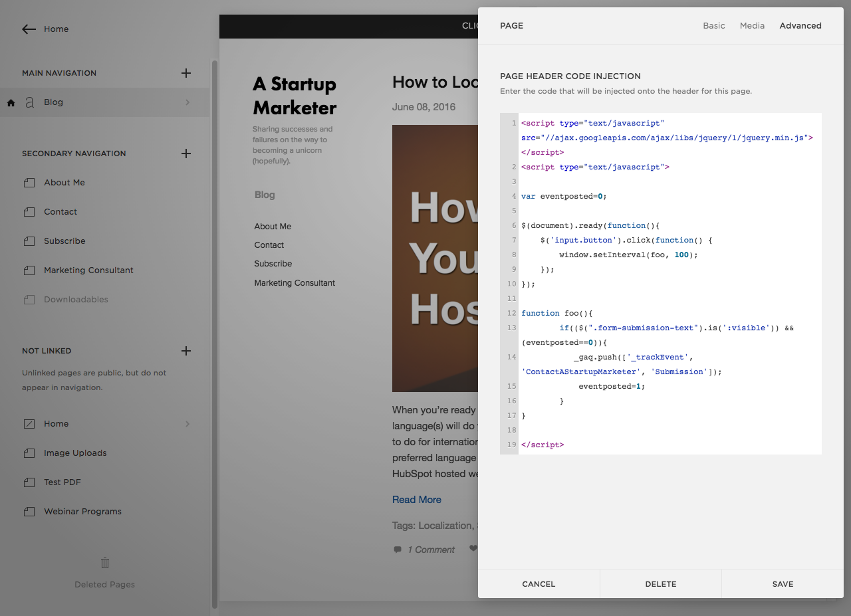This screenshot has height=616, width=851.
Task: Switch to the Basic tab
Action: [714, 26]
